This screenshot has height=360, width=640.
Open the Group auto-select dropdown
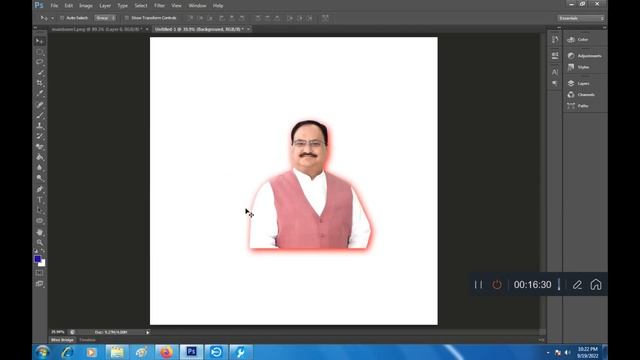[x=105, y=18]
